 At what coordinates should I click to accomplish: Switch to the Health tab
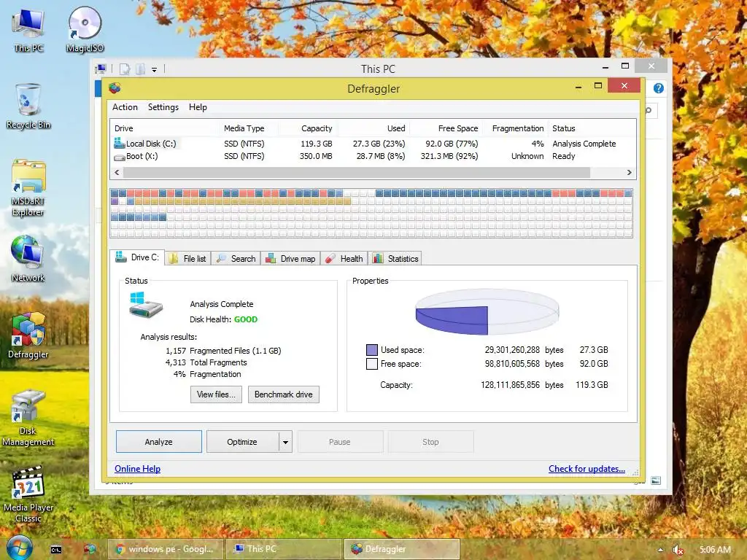(x=344, y=259)
